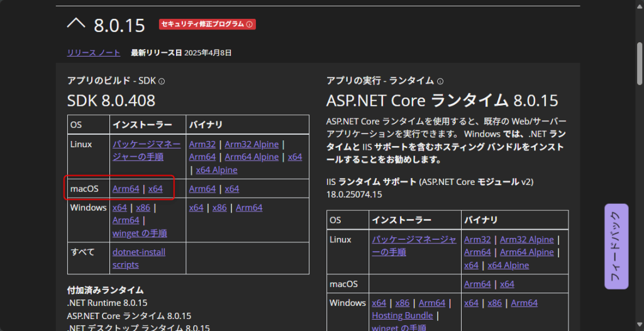
Task: Download ASP.NET runtime macOS x64 binary
Action: 507,284
